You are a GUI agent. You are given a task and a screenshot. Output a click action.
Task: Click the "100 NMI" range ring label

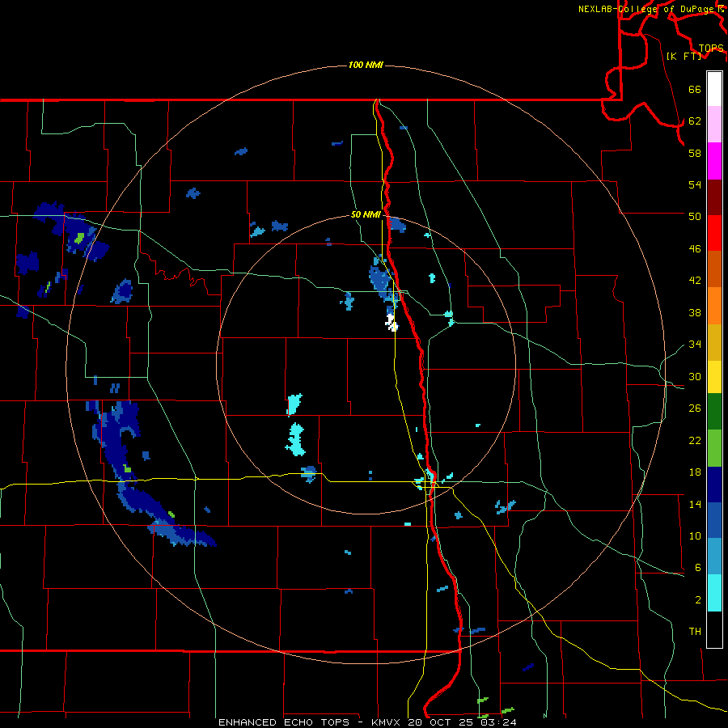pos(366,65)
